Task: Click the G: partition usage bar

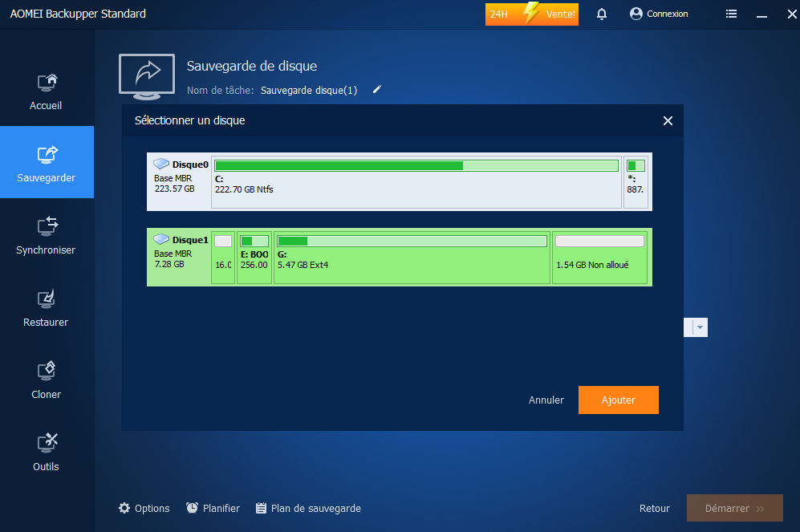Action: [x=412, y=242]
